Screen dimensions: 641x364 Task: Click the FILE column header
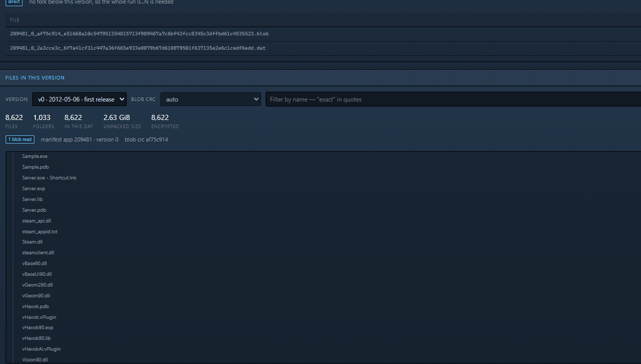click(x=15, y=19)
